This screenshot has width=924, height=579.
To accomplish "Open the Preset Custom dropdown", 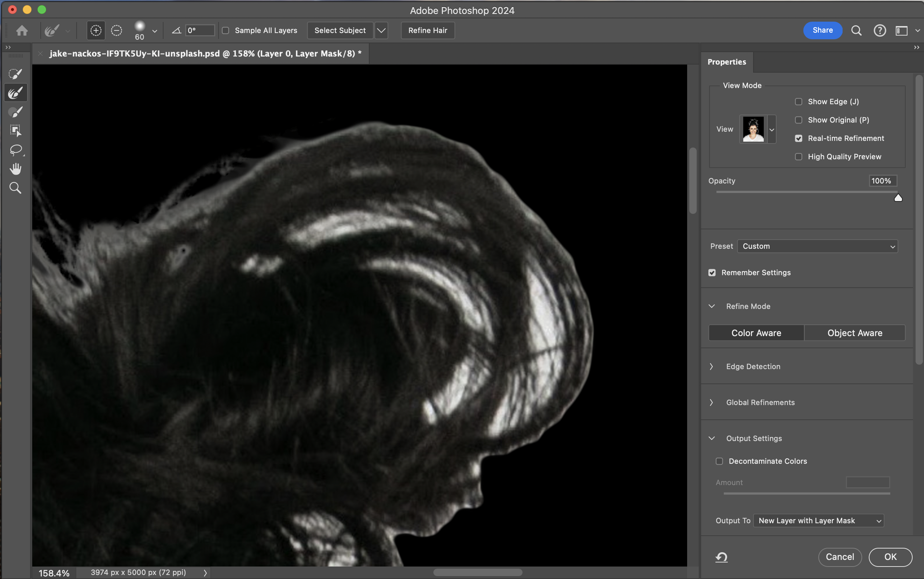I will 817,246.
